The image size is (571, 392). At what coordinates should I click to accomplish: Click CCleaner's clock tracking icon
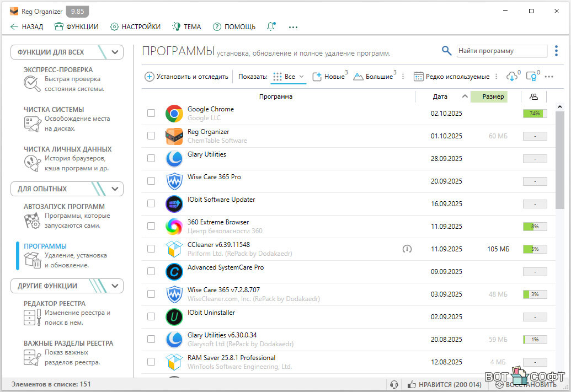click(407, 249)
